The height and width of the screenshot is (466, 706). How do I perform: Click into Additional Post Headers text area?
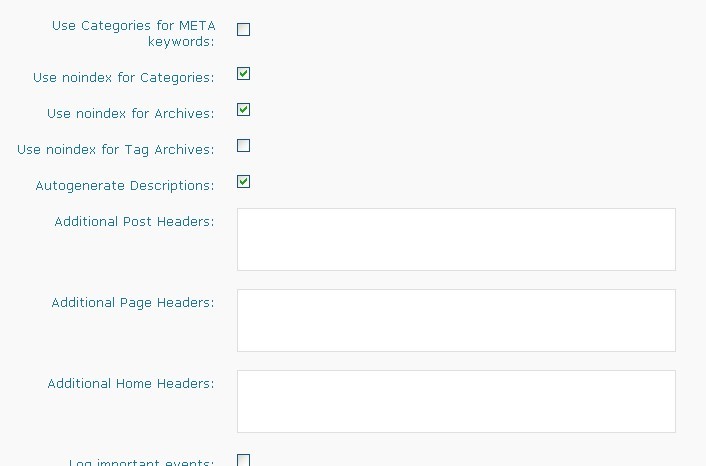click(456, 239)
